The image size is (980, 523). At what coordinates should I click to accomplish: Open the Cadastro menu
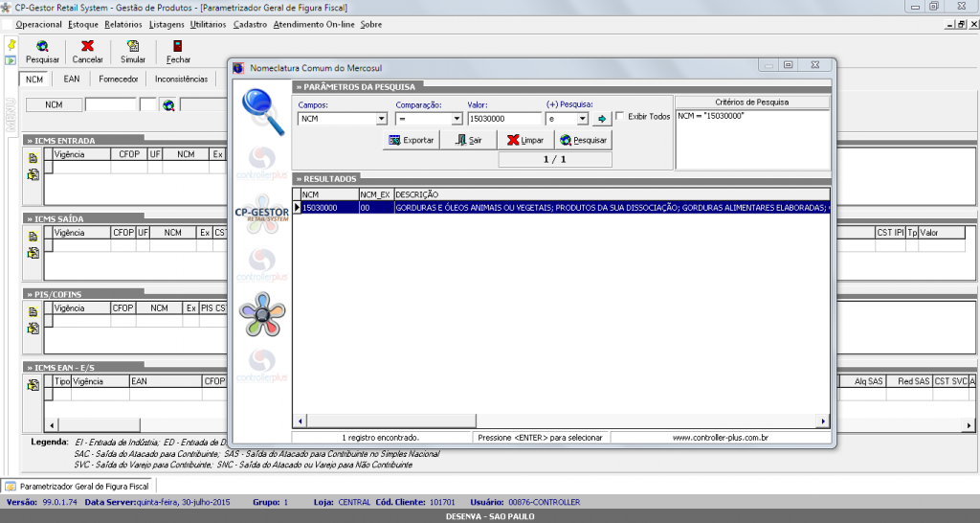click(x=250, y=24)
